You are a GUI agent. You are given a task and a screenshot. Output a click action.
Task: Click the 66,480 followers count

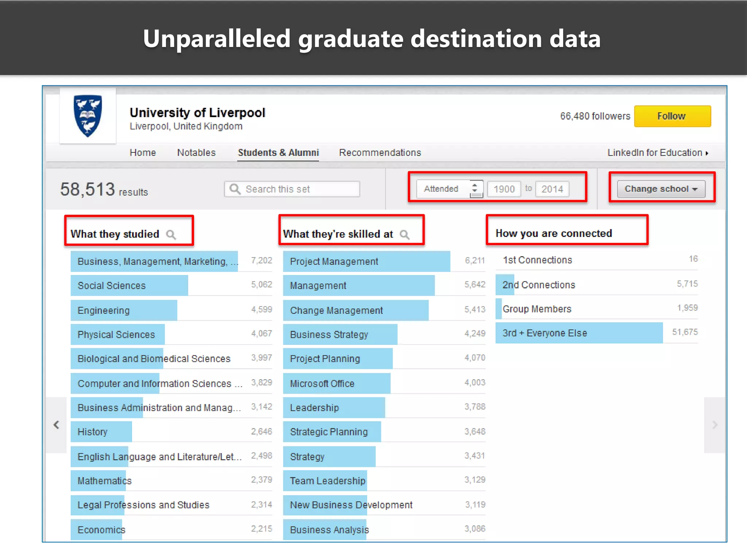595,116
